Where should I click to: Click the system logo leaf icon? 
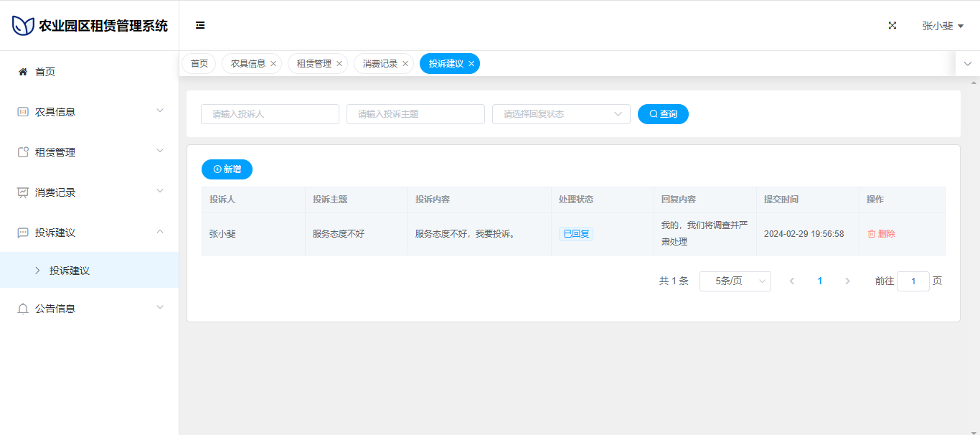tap(23, 26)
